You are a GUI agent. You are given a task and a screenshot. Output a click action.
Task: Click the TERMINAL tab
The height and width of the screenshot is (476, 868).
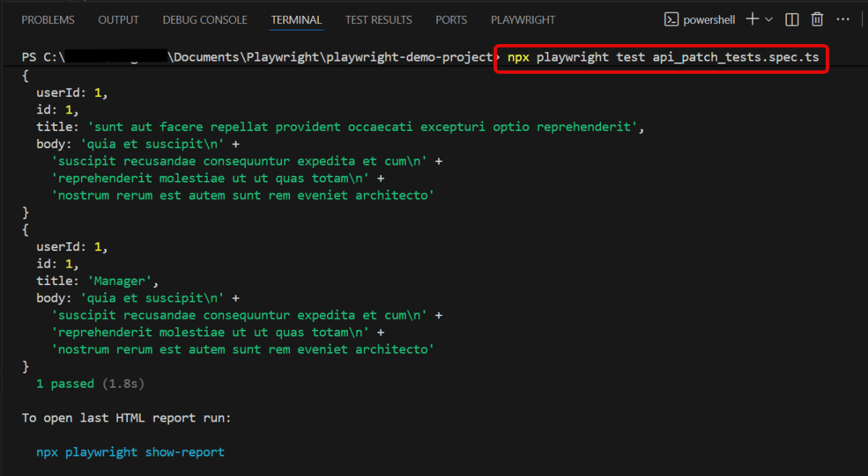(x=297, y=20)
